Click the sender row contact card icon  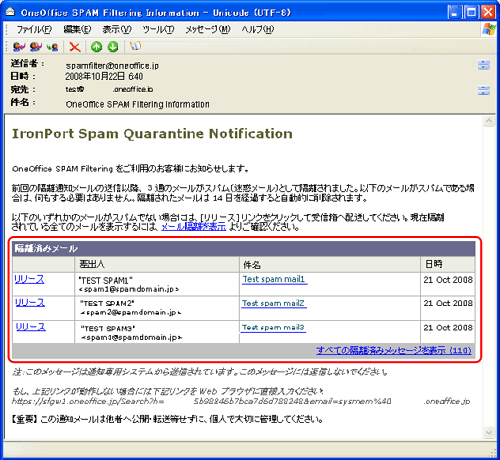pos(484,65)
